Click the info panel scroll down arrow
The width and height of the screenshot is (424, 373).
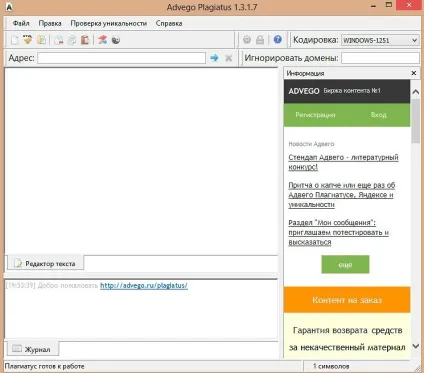(x=416, y=346)
